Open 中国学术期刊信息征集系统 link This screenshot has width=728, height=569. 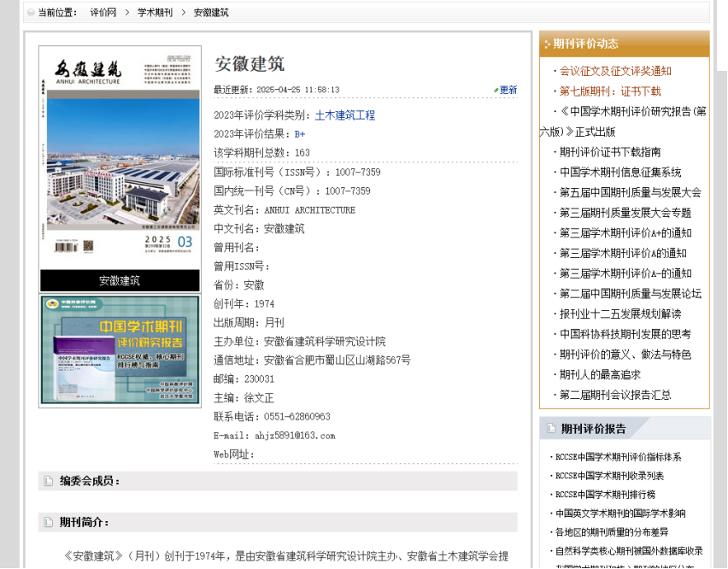click(620, 173)
